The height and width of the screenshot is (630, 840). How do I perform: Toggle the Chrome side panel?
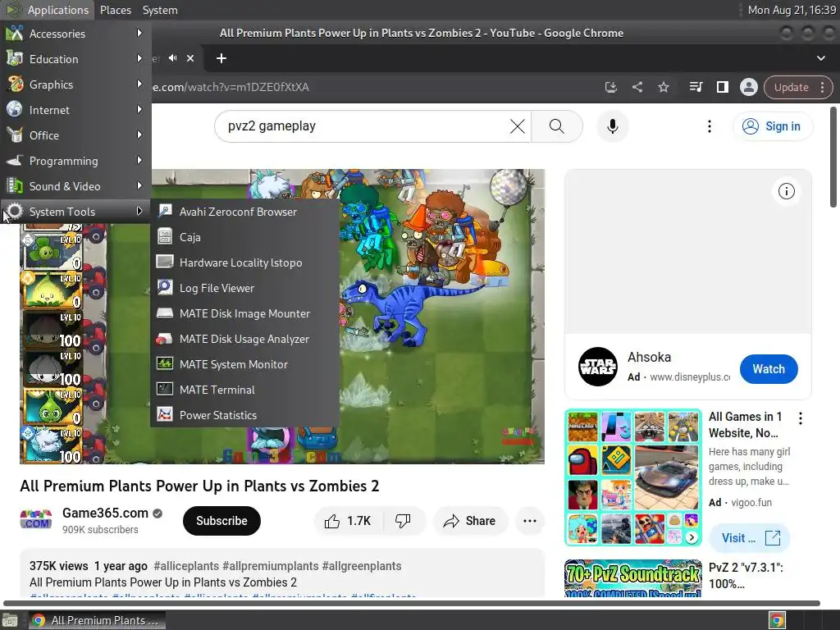click(x=722, y=87)
